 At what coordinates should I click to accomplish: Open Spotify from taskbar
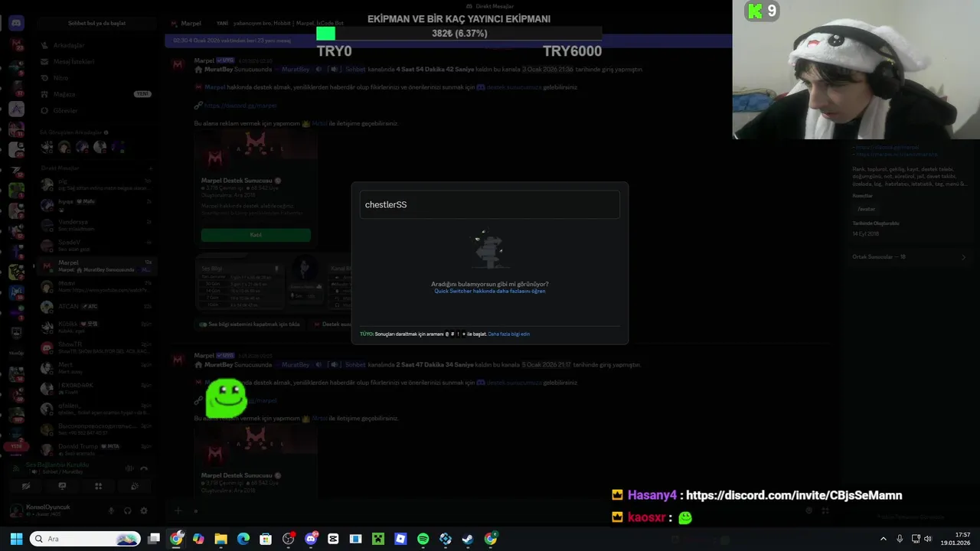[423, 539]
